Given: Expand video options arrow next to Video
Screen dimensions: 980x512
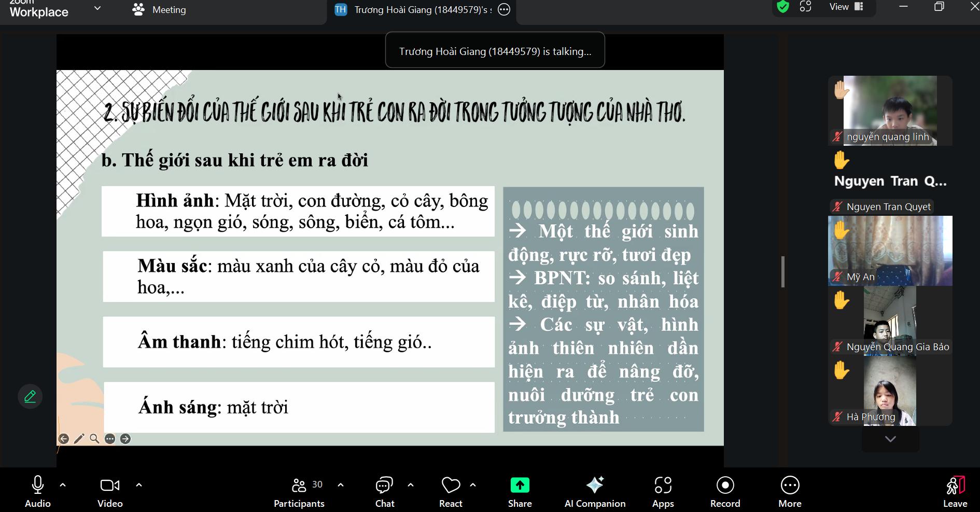Looking at the screenshot, I should 139,485.
